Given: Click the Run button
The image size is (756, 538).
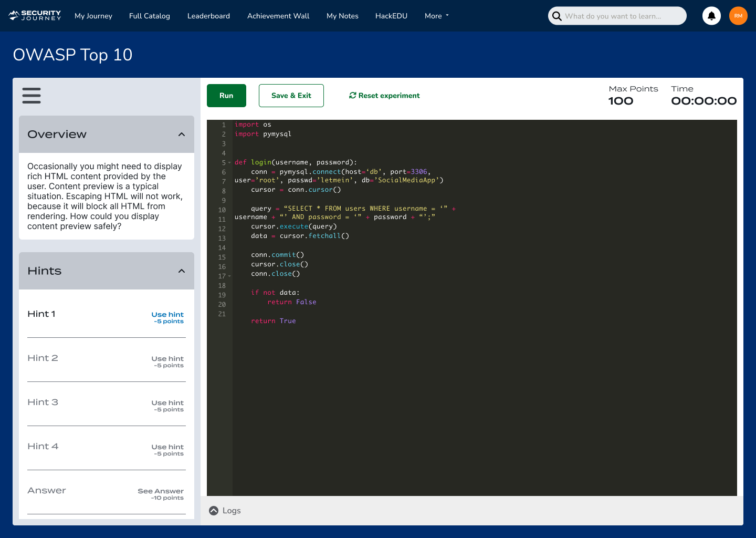Looking at the screenshot, I should (226, 95).
